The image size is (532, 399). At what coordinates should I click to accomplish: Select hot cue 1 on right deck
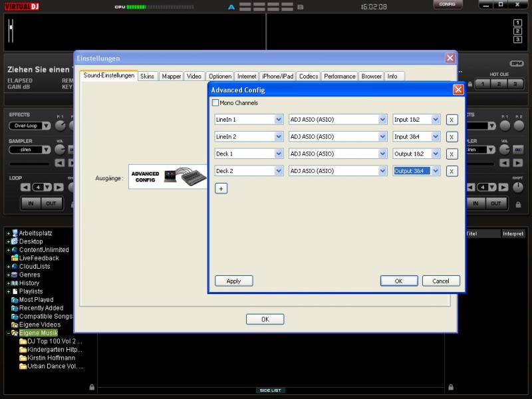[483, 84]
